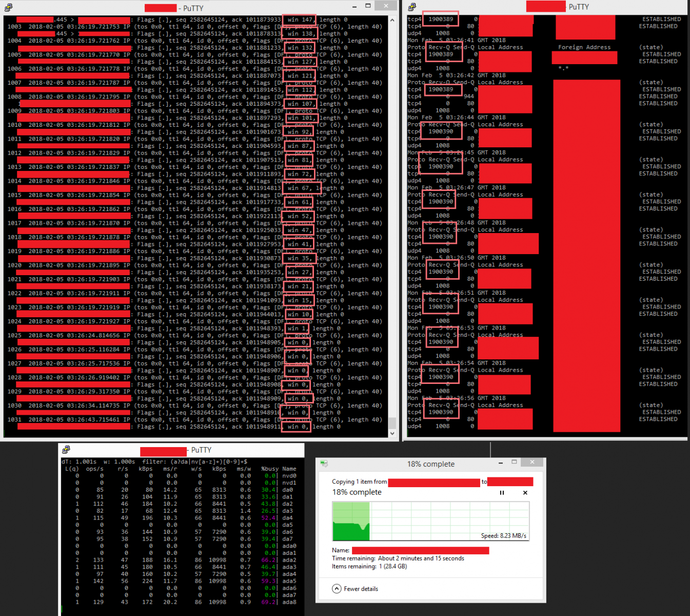Click the netstat PuTTY window title text
Screen dimensions: 690x616
pyautogui.click(x=579, y=7)
